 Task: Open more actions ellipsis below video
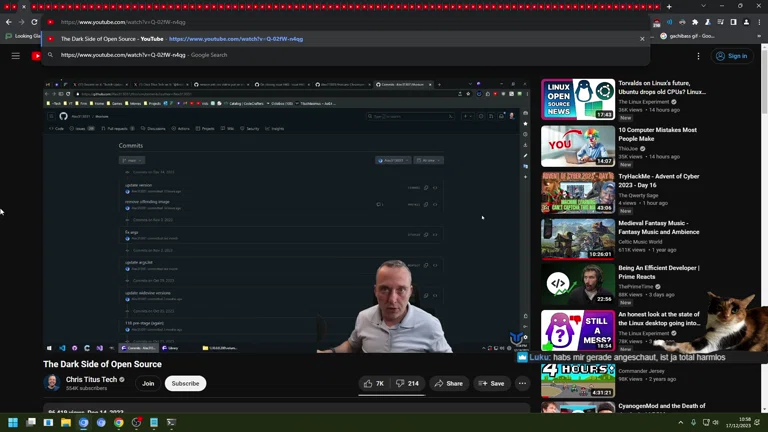[523, 384]
